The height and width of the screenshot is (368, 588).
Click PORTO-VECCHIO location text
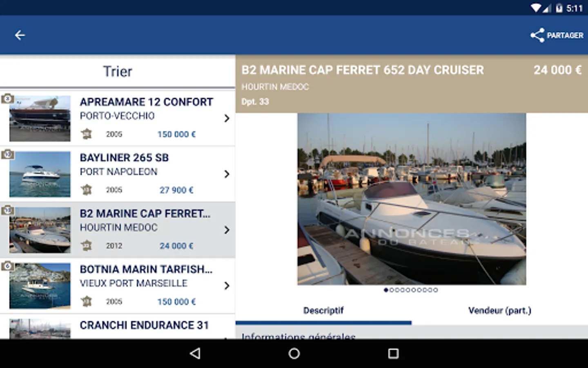(x=117, y=116)
